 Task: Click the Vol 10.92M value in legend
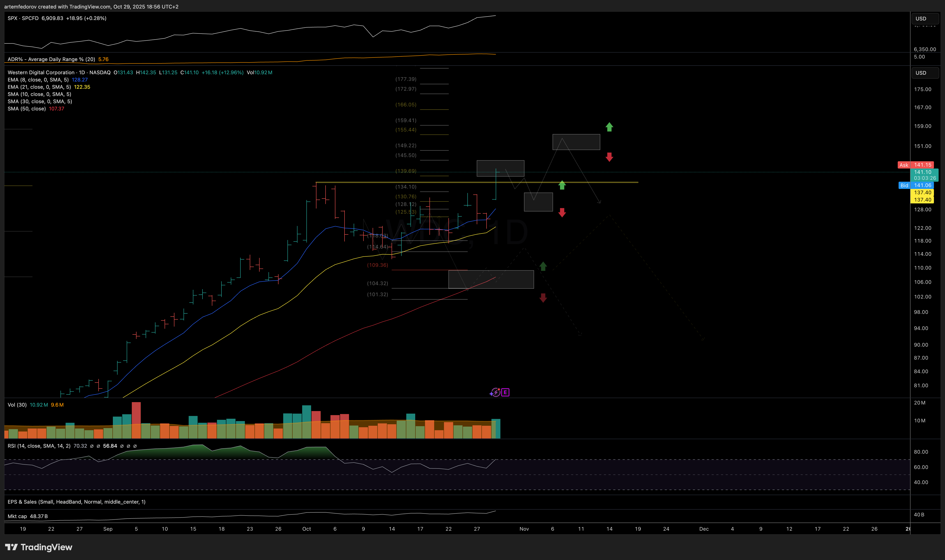pyautogui.click(x=259, y=73)
